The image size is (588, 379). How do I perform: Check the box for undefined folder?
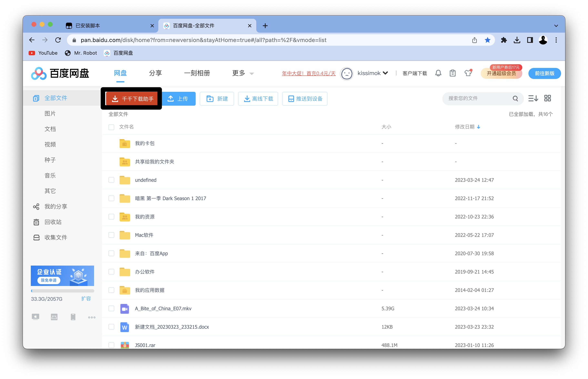point(111,180)
